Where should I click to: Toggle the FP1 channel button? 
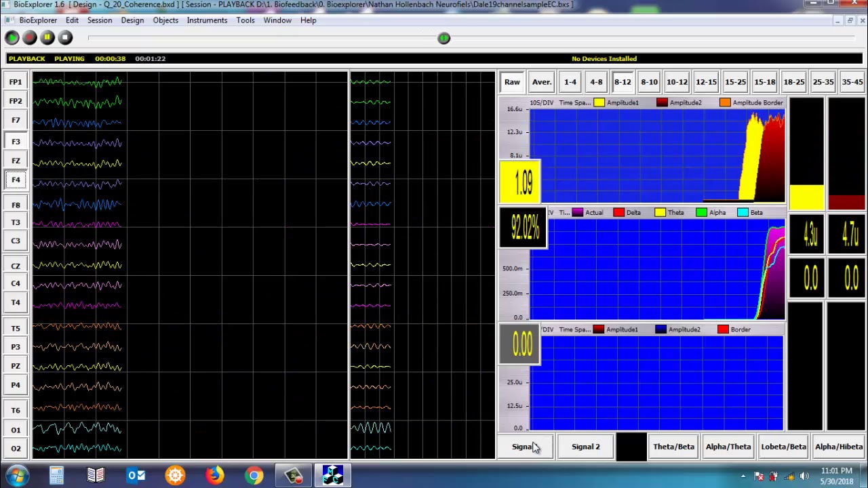tap(16, 82)
